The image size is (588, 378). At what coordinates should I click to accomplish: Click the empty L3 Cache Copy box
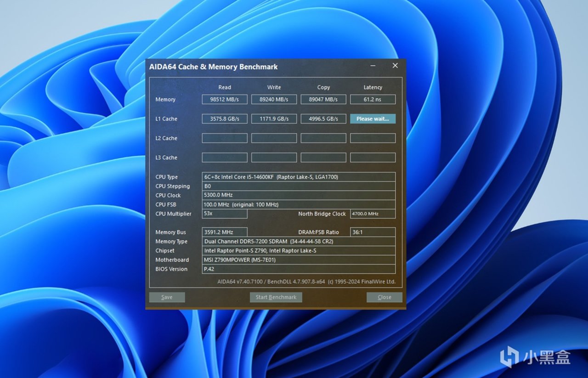(x=323, y=158)
